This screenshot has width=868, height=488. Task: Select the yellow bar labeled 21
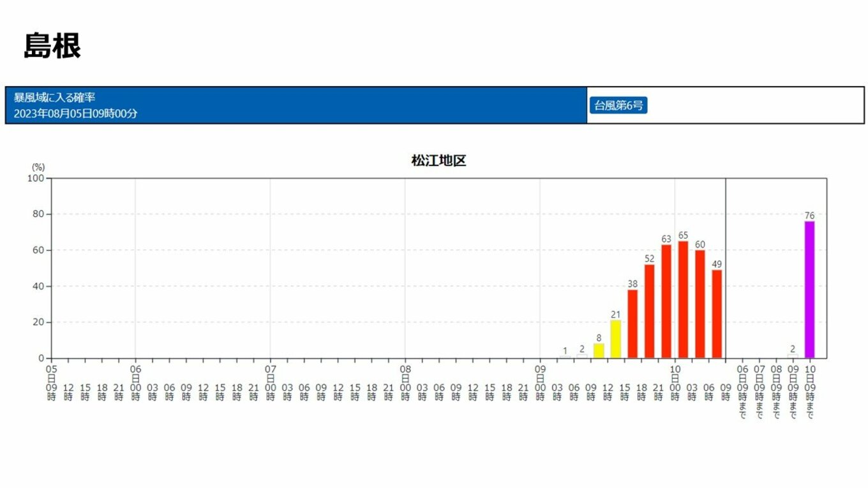(x=615, y=339)
